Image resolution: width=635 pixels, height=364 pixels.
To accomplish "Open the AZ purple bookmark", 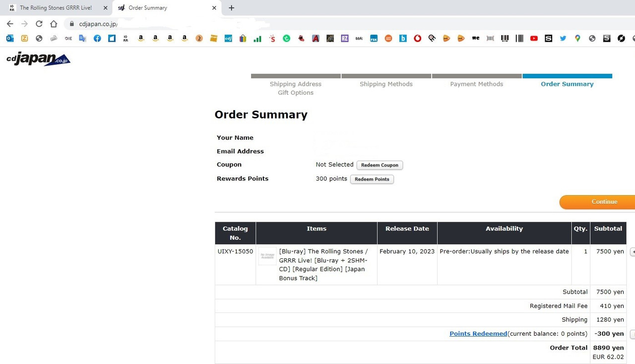I will pyautogui.click(x=345, y=38).
